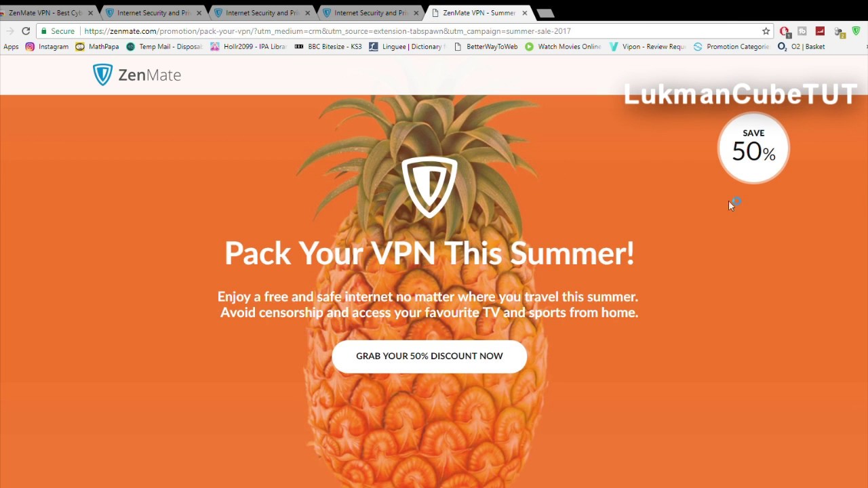Click the Secure padlock site info

point(58,31)
